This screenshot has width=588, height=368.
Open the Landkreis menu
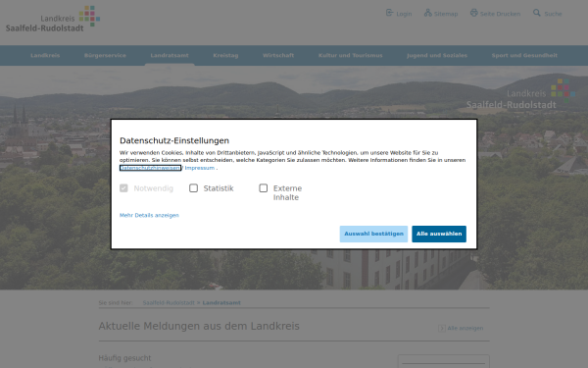click(x=45, y=55)
